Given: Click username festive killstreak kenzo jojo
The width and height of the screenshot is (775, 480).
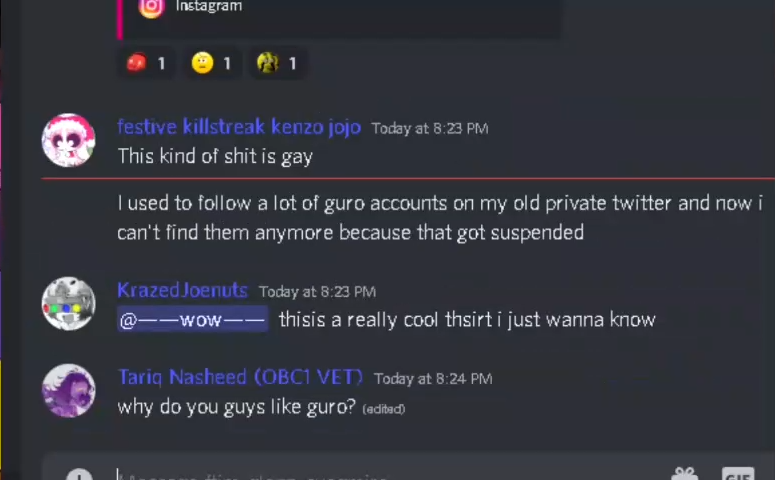Looking at the screenshot, I should (x=239, y=128).
